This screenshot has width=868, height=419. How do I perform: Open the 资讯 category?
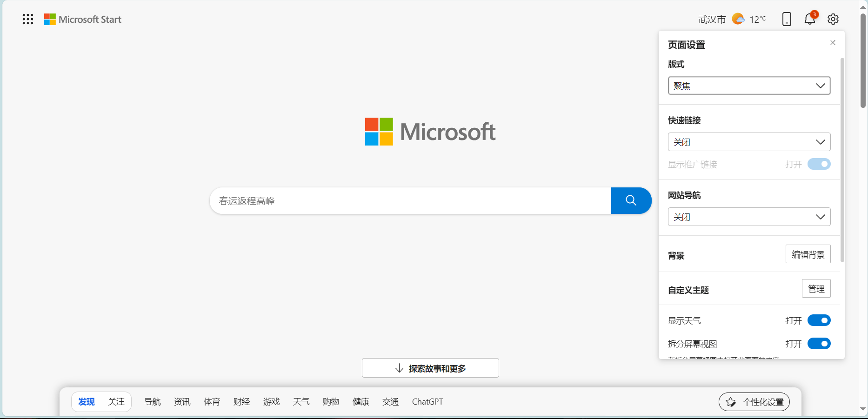pos(182,402)
